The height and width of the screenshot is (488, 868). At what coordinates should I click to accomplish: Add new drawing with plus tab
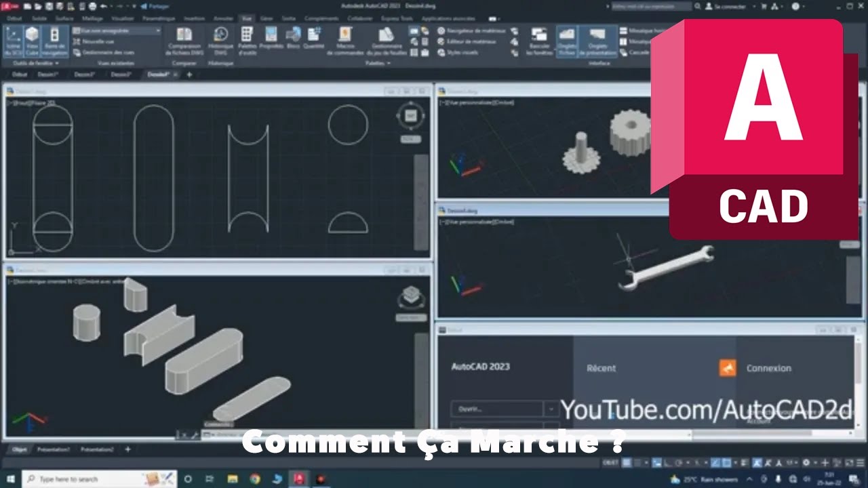[189, 74]
